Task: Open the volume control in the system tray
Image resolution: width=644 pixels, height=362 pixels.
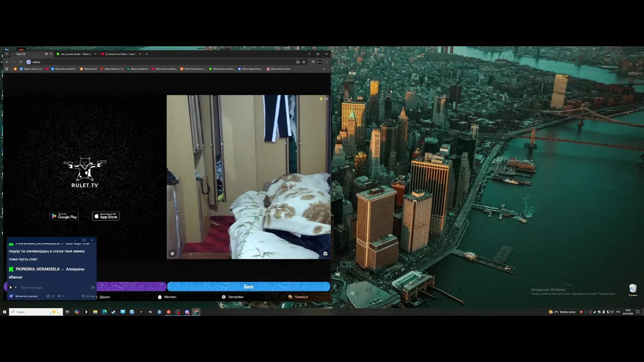Action: coord(612,312)
